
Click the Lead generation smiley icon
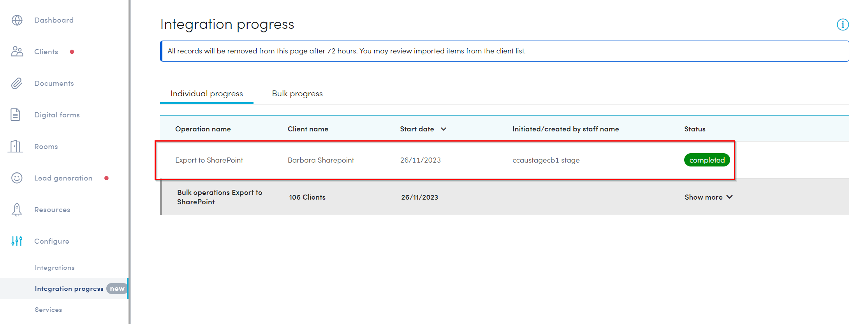tap(17, 178)
